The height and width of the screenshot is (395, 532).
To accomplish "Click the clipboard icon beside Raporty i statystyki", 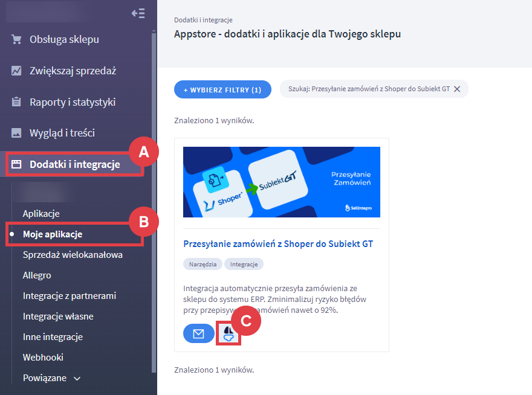I will (16, 101).
